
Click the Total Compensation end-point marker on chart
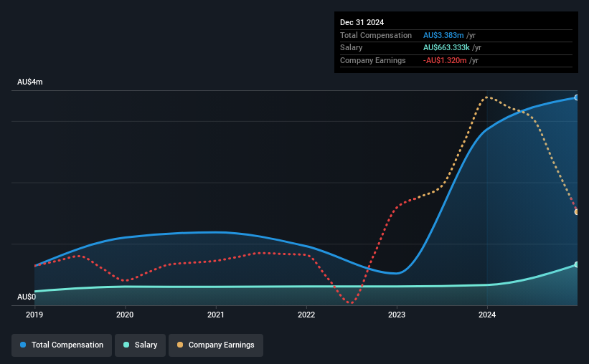(x=577, y=97)
